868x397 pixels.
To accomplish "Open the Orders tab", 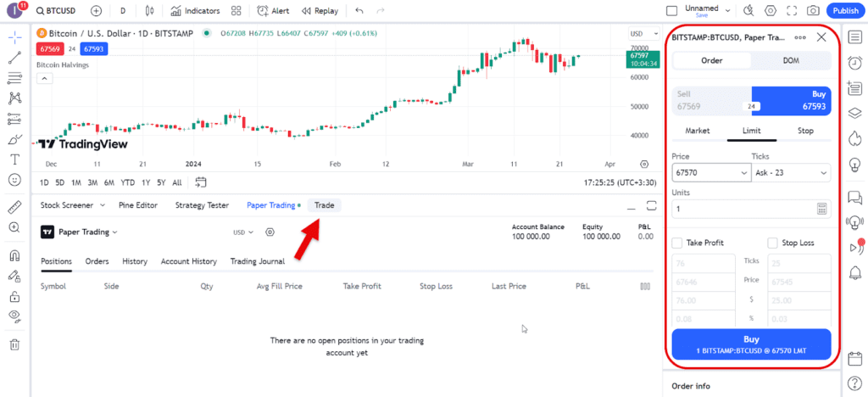I will (x=97, y=261).
